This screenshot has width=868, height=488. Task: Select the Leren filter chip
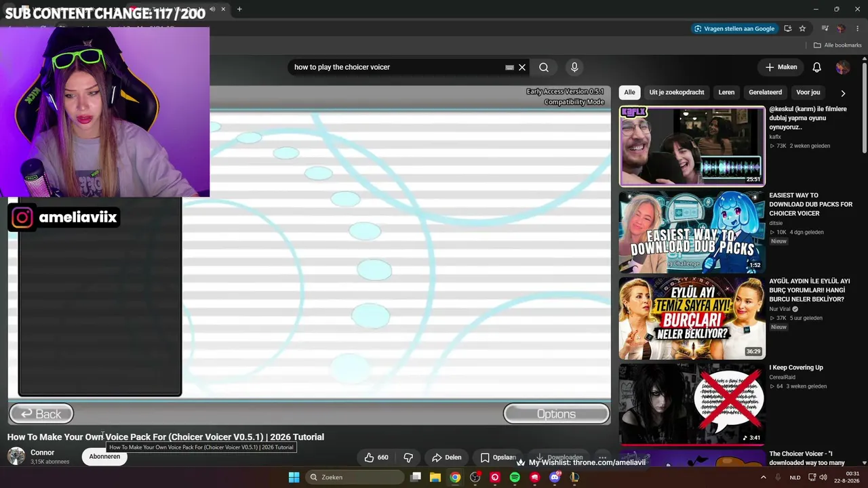726,92
